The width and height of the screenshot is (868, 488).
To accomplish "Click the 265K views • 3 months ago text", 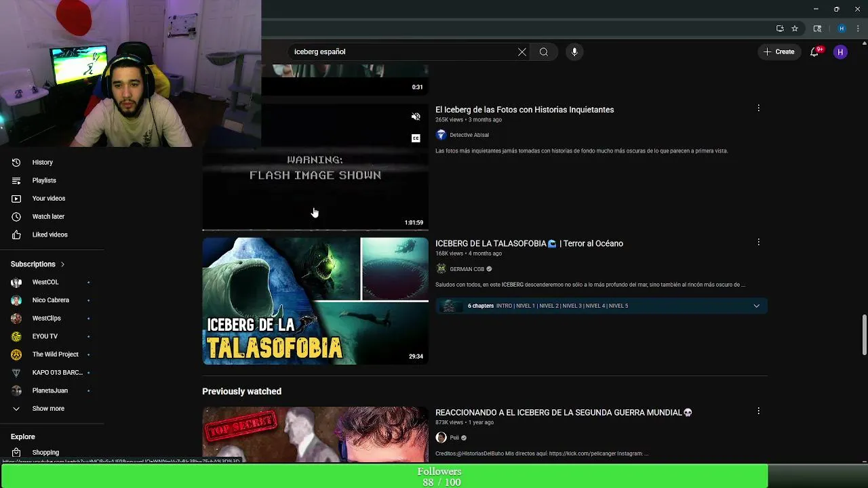I will point(469,120).
